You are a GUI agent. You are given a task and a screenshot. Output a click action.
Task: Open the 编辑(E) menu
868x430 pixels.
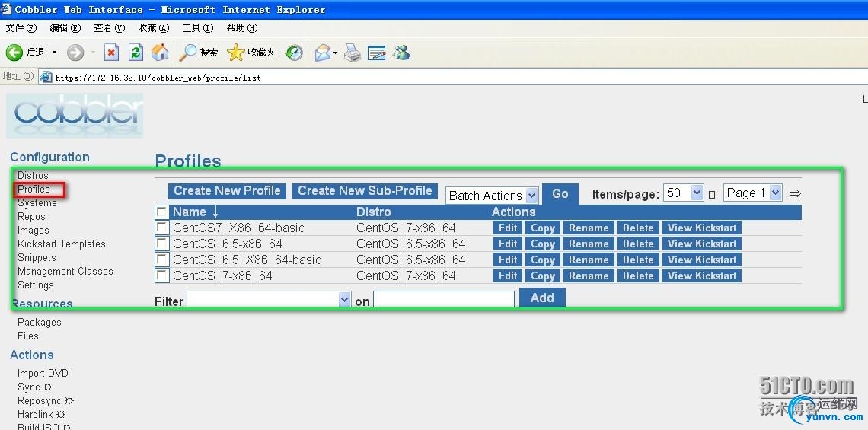(65, 28)
